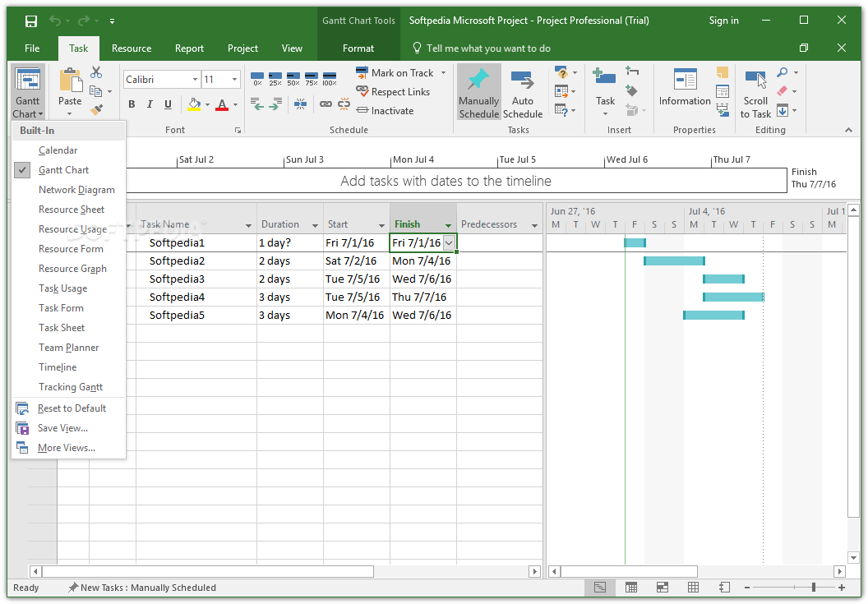Click Sign in
The image size is (868, 604).
coord(723,21)
